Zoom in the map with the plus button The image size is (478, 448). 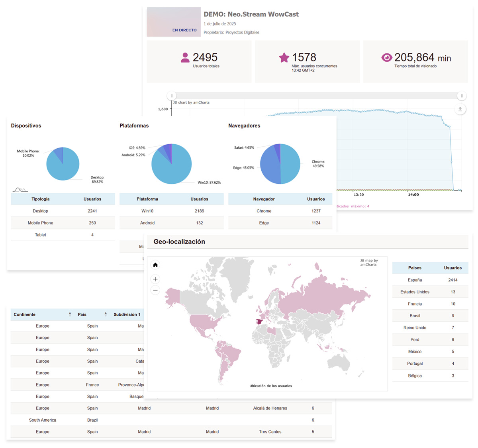tap(155, 279)
